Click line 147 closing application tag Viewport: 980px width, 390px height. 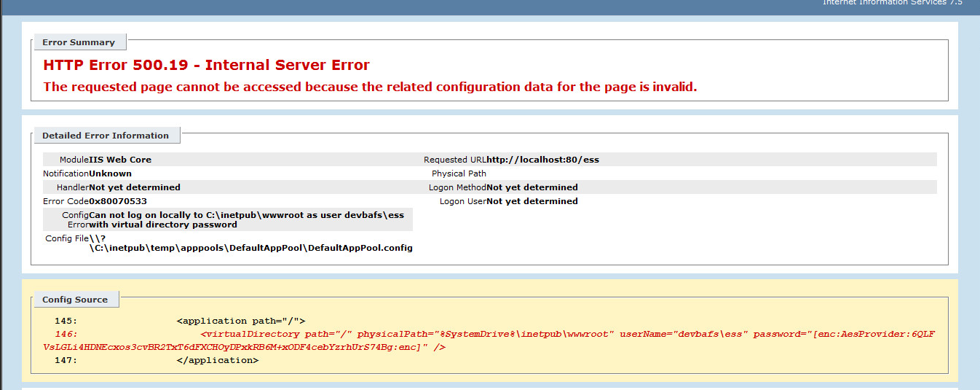217,361
